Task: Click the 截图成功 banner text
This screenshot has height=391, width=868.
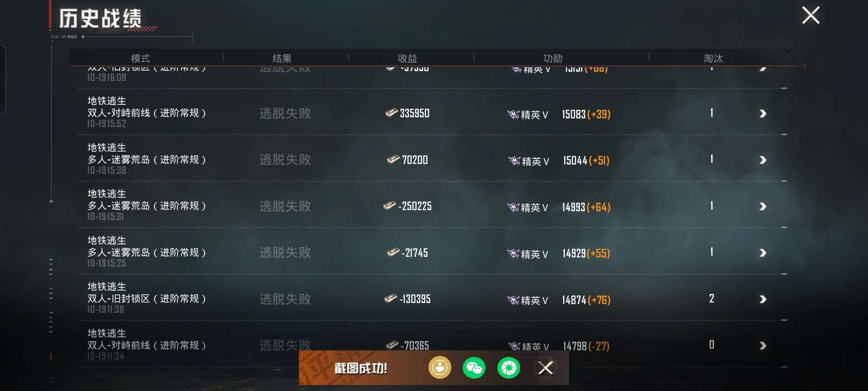Action: coord(361,368)
